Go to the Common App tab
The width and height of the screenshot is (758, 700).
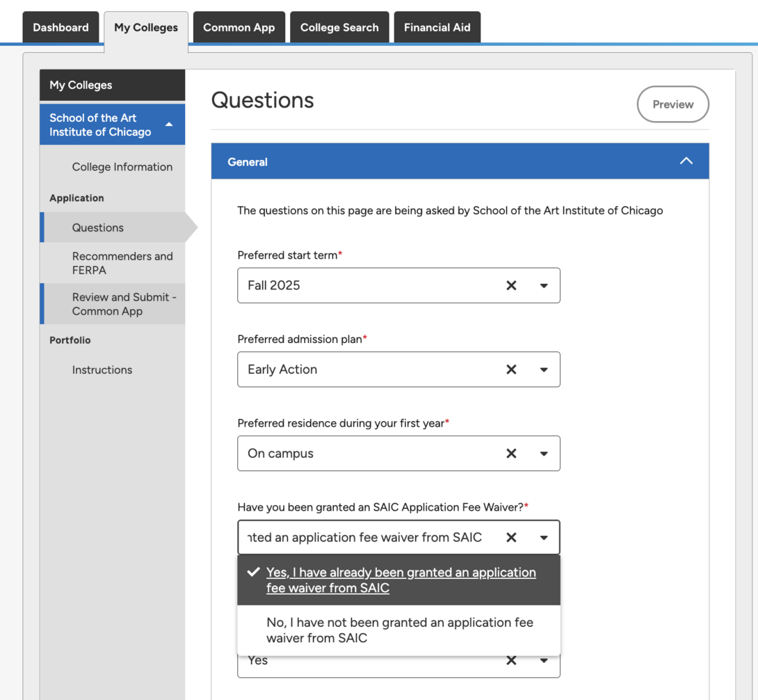239,28
